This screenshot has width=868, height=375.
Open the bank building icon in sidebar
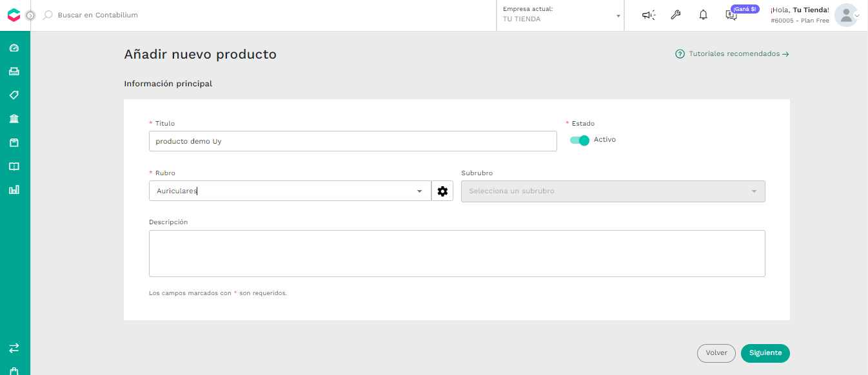point(14,119)
